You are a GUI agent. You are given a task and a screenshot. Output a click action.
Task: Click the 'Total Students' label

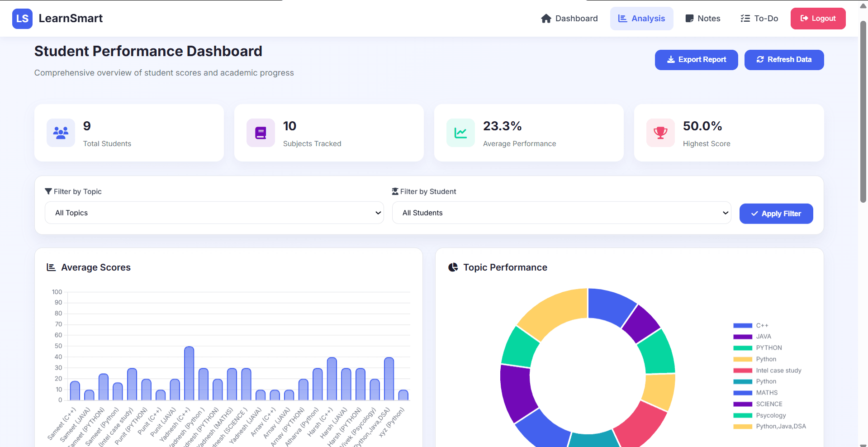107,143
